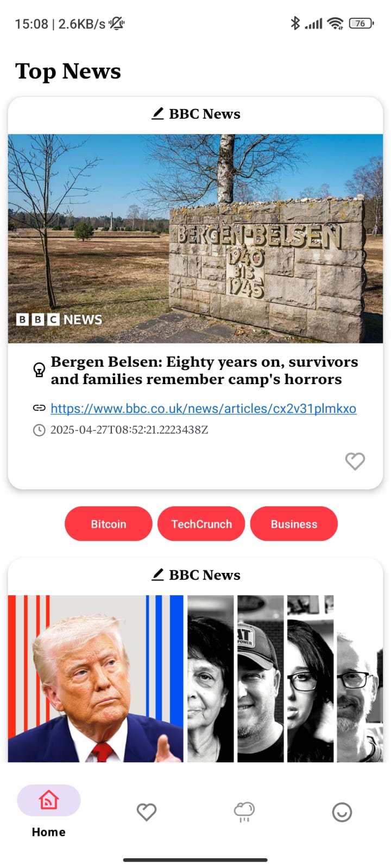Open the bbc.co.uk article link
This screenshot has height=868, width=391.
click(204, 409)
